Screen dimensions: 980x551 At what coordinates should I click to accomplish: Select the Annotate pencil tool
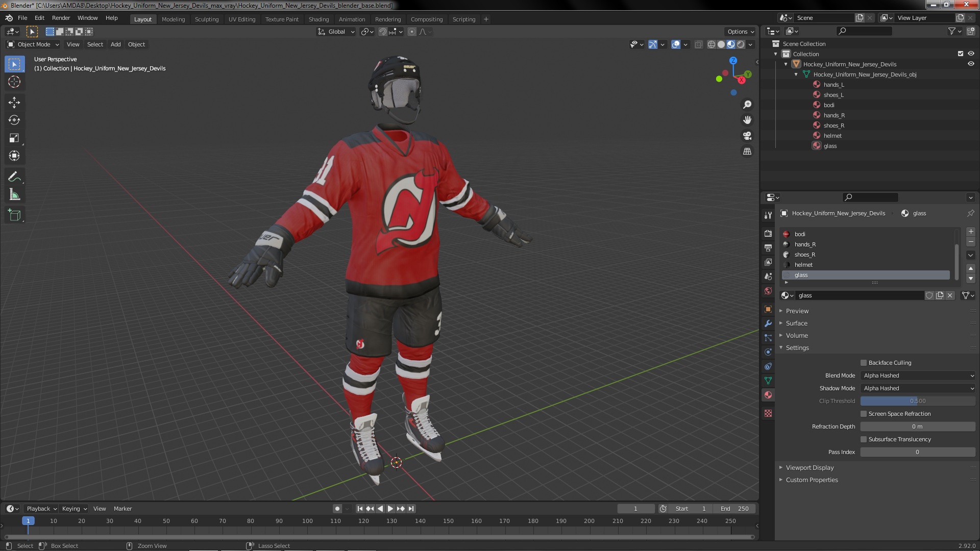(x=14, y=177)
